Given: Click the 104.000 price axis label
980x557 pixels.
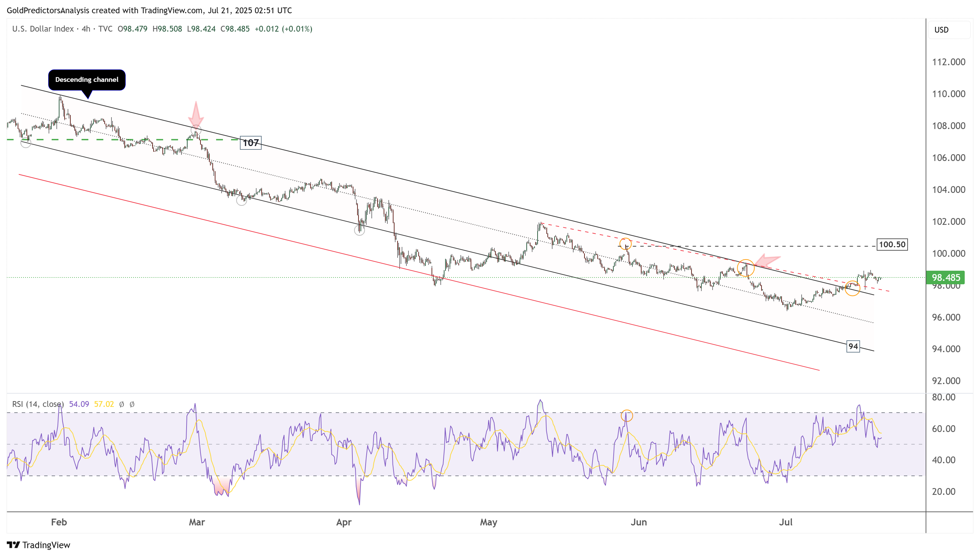Looking at the screenshot, I should click(x=949, y=190).
